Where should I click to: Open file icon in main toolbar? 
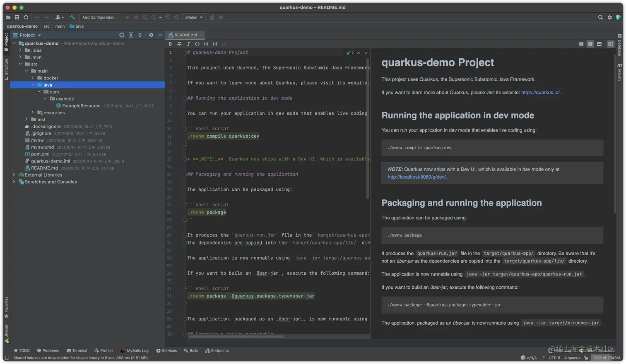pyautogui.click(x=8, y=17)
